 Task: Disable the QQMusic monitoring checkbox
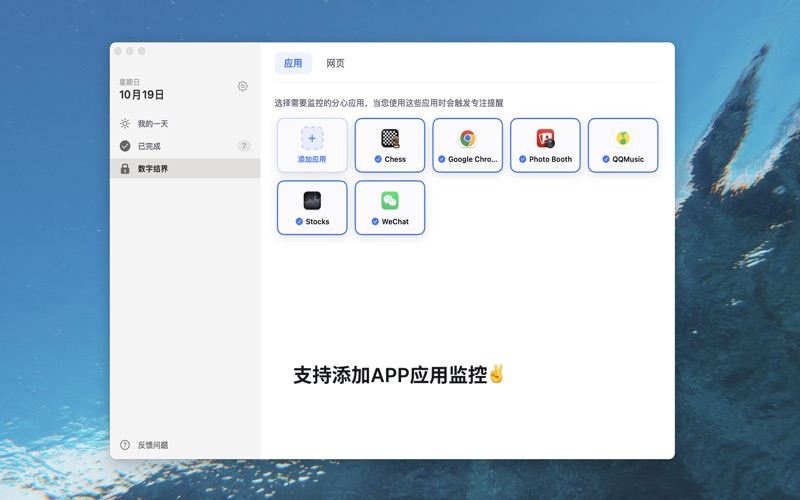606,160
